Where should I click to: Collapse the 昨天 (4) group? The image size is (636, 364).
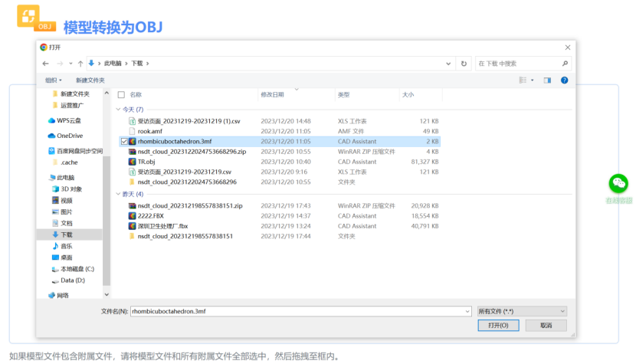[119, 194]
